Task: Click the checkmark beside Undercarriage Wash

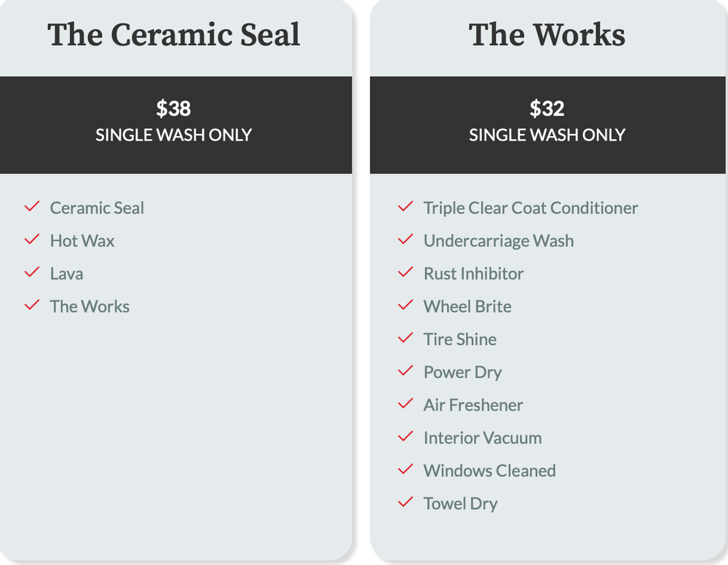Action: pyautogui.click(x=405, y=240)
